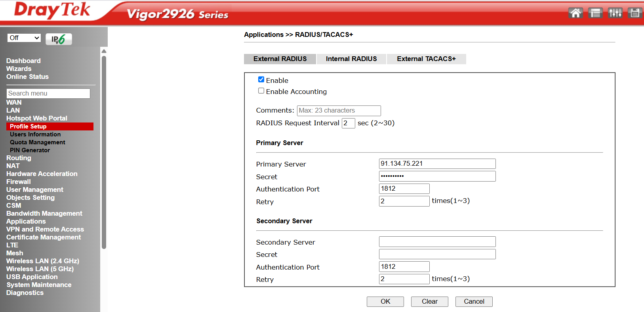Focus the RADIUS Request Interval field

[349, 123]
